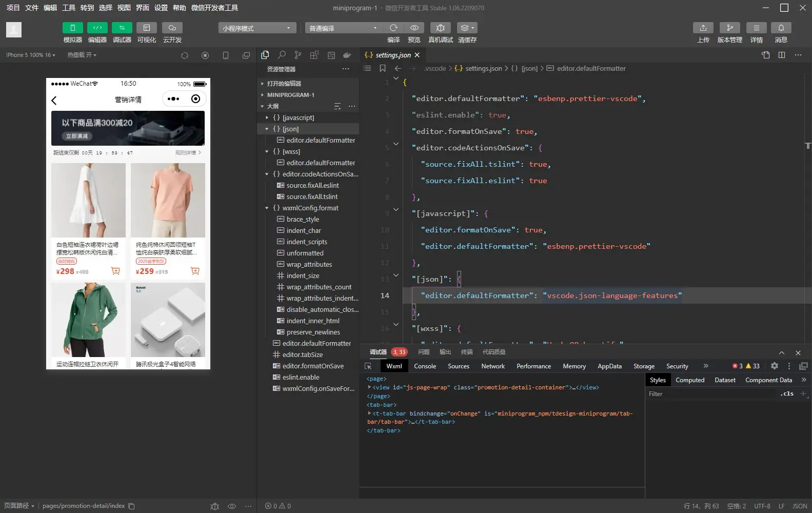812x513 pixels.
Task: Toggle the Editor (编辑器) panel button
Action: (97, 28)
